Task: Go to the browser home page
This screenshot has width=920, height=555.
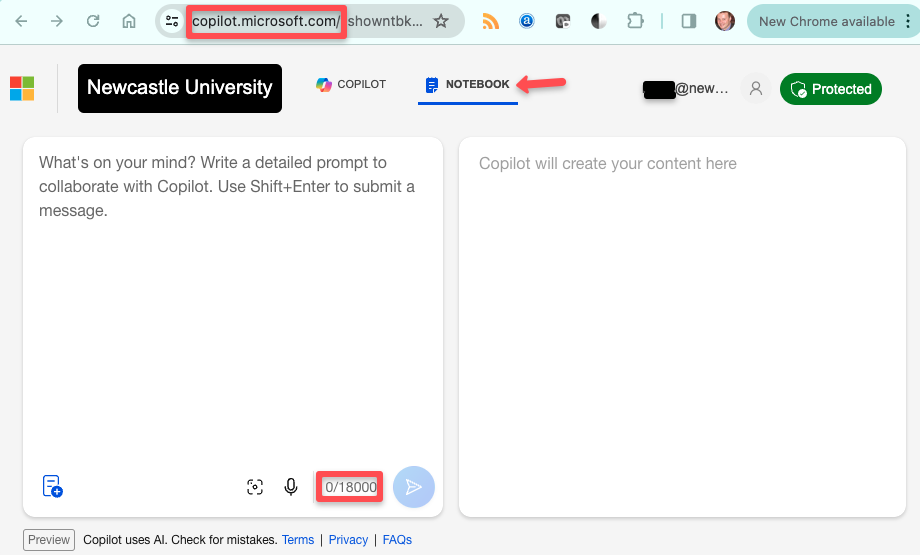Action: 129,21
